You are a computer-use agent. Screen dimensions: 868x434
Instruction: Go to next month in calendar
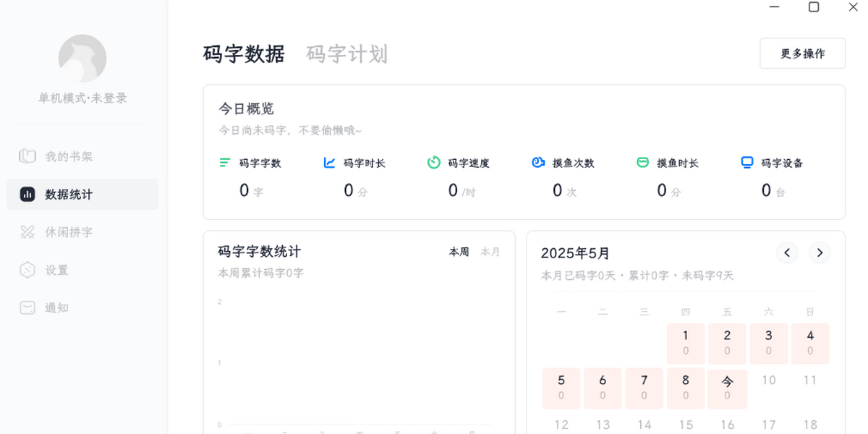coord(820,252)
